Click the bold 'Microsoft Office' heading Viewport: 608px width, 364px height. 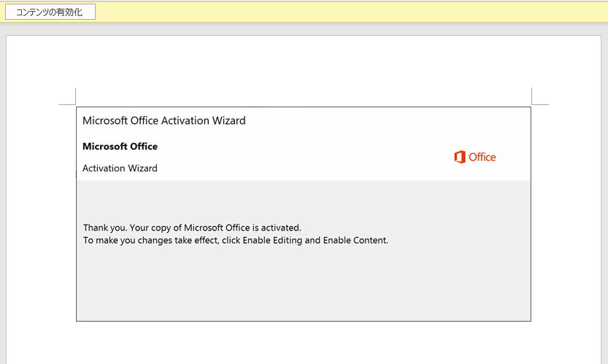[x=120, y=147]
